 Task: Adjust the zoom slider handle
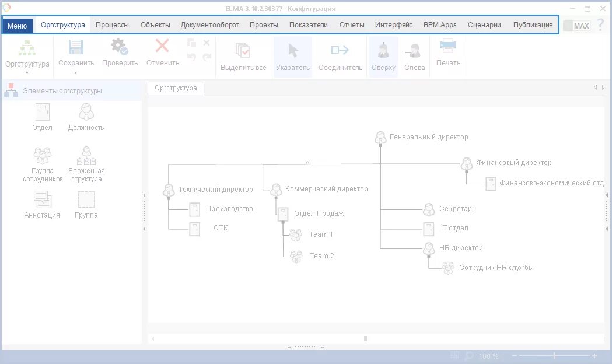point(555,355)
